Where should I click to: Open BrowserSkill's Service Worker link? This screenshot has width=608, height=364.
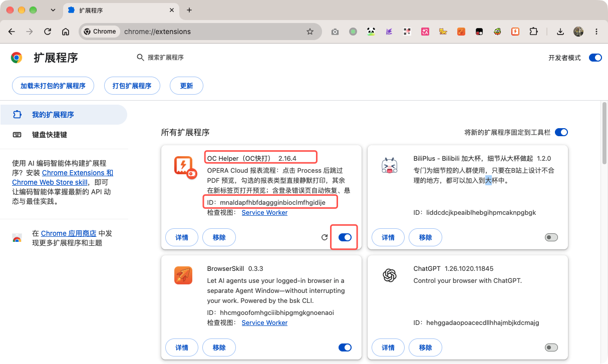click(x=264, y=323)
